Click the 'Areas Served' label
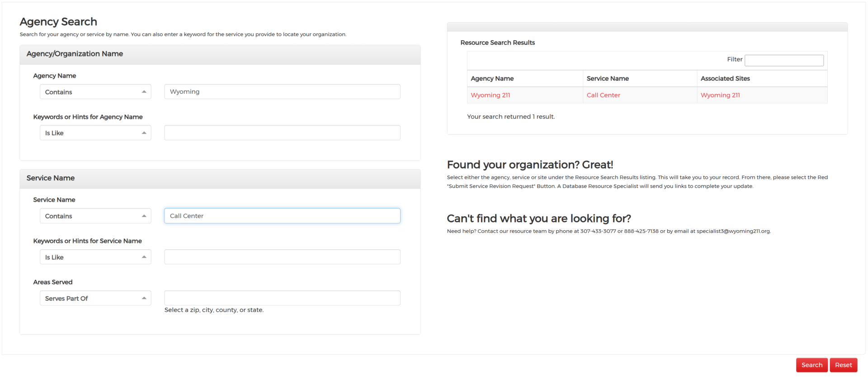This screenshot has height=384, width=868. pyautogui.click(x=53, y=282)
